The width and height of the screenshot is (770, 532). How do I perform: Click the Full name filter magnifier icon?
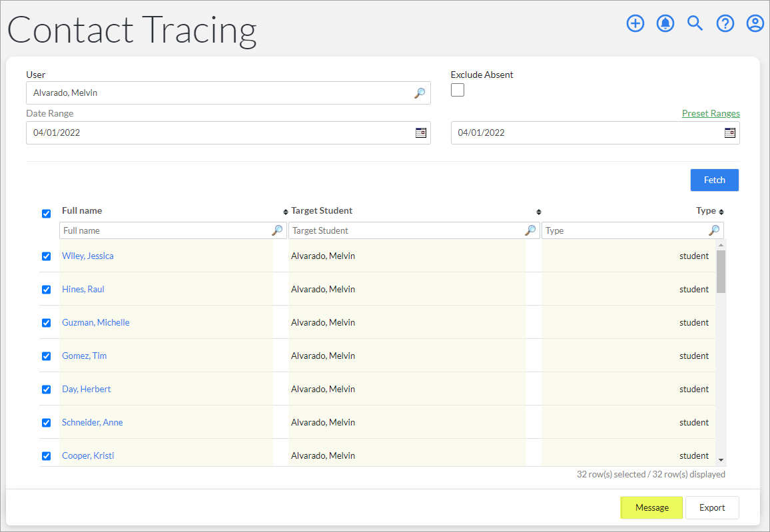pyautogui.click(x=278, y=230)
